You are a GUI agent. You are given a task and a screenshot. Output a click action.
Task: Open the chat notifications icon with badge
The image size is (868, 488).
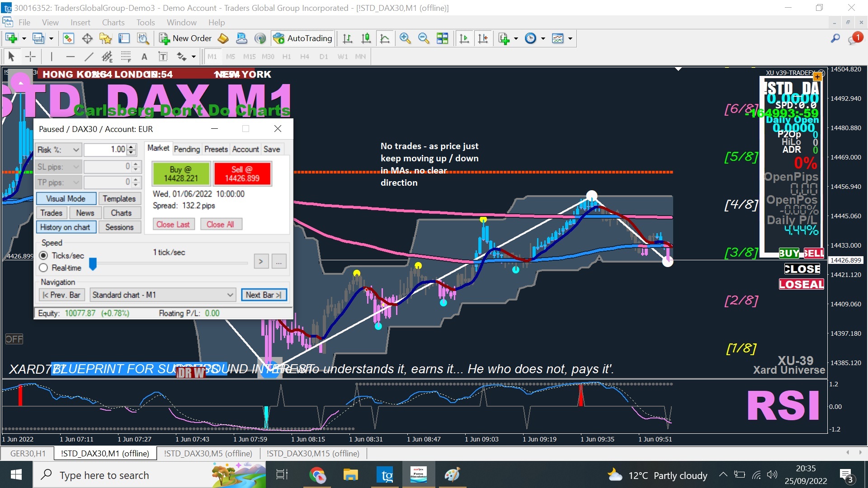point(854,38)
